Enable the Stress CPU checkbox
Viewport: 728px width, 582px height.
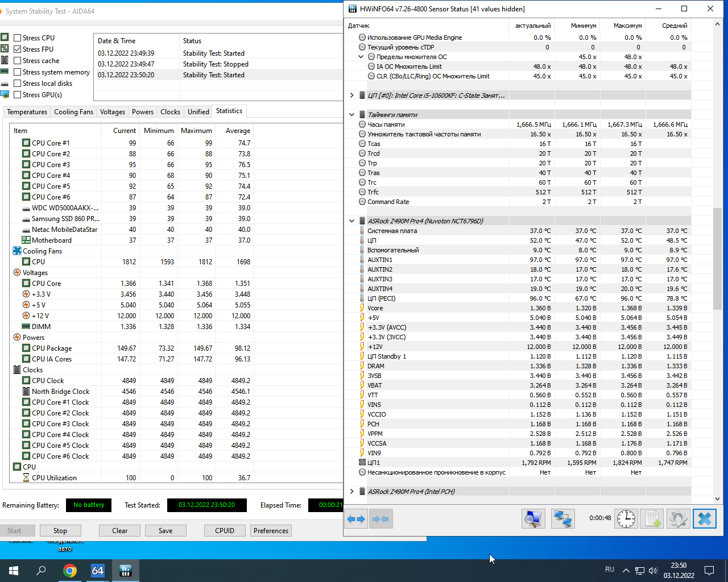click(x=18, y=38)
